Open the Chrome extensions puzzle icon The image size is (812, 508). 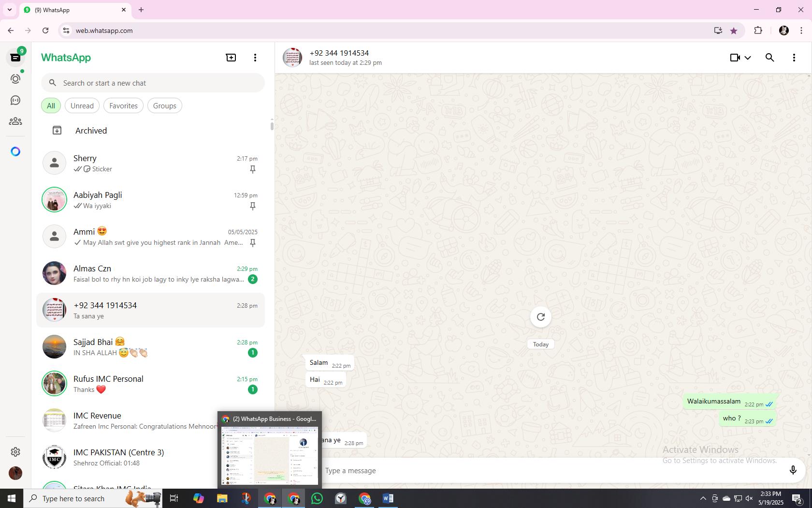tap(758, 30)
